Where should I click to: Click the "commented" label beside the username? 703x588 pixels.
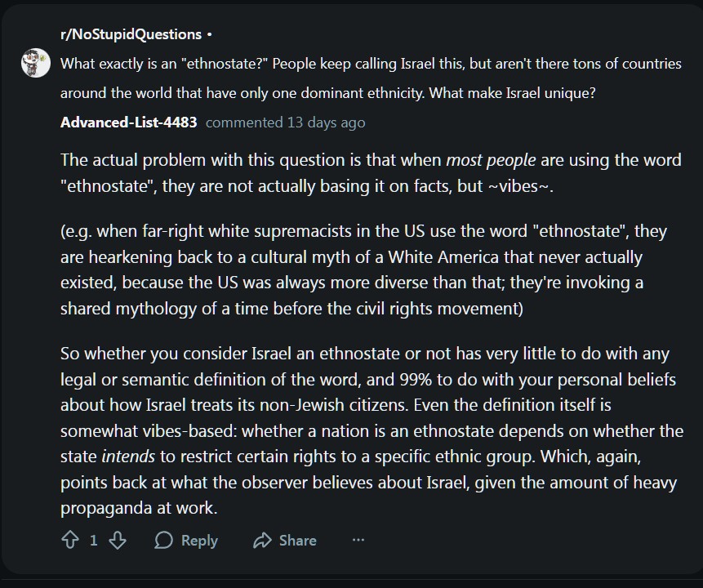click(x=243, y=122)
